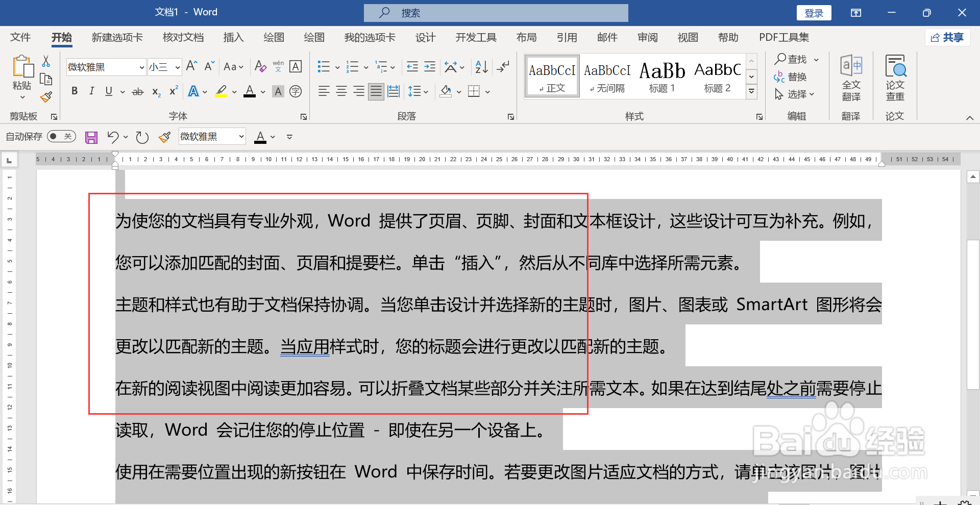Screen dimensions: 980x505
Task: Increase font size with larger A icon
Action: [191, 66]
